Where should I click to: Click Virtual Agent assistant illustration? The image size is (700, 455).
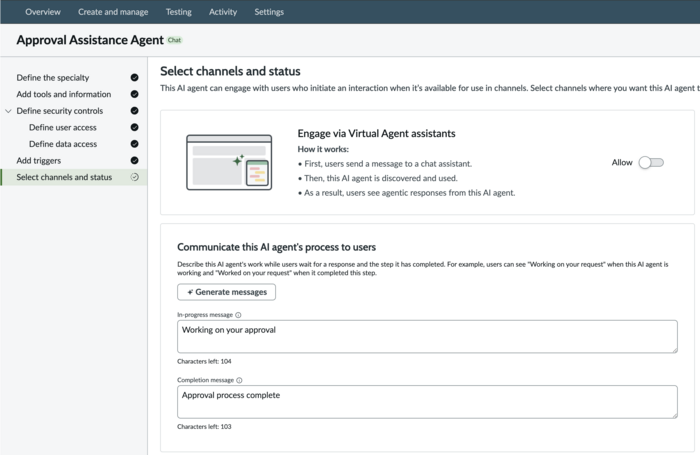pos(229,163)
